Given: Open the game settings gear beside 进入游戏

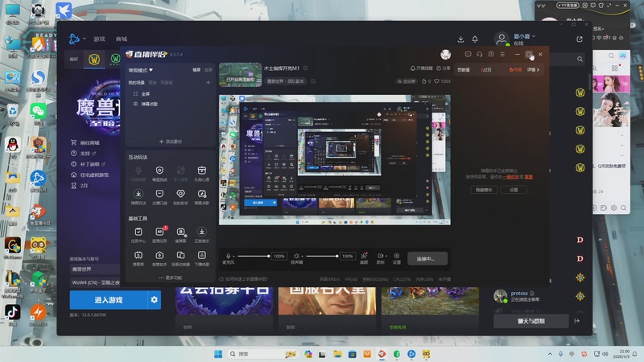Looking at the screenshot, I should point(154,300).
